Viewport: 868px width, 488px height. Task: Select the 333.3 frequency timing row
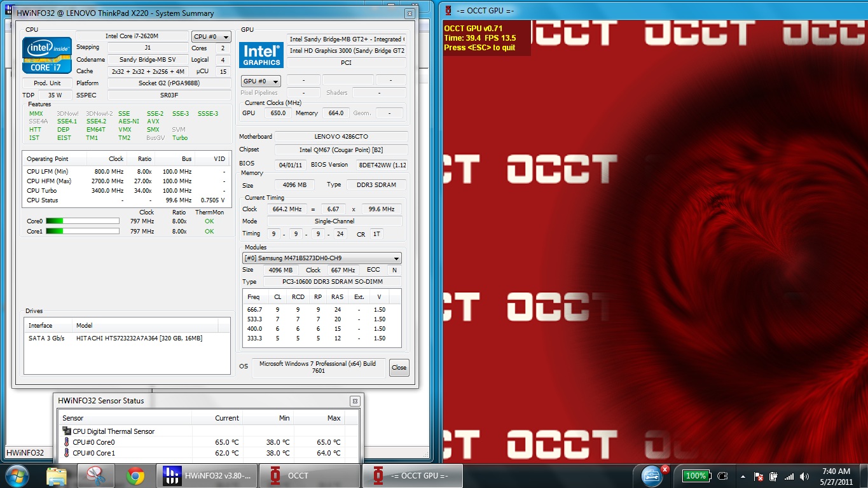point(322,338)
